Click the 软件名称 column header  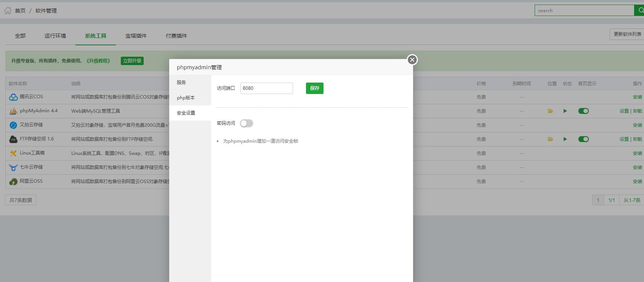pos(18,84)
